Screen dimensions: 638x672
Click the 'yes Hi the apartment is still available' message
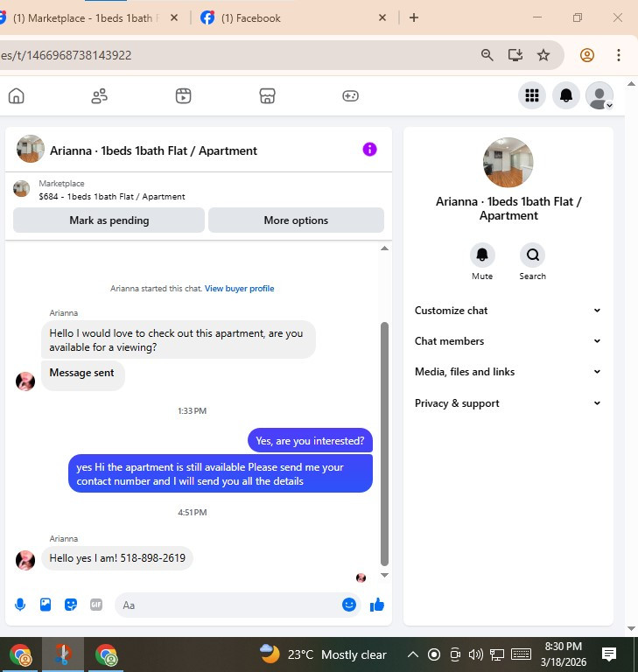pos(221,473)
